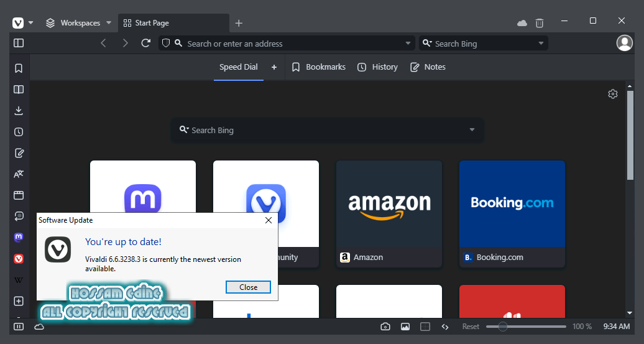Select the Start Page tab
This screenshot has height=344, width=644.
click(173, 23)
